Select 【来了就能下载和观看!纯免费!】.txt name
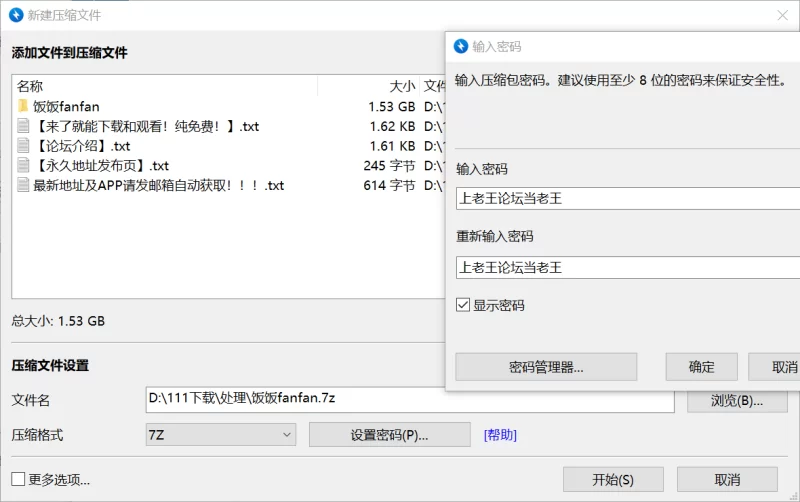 coord(146,126)
